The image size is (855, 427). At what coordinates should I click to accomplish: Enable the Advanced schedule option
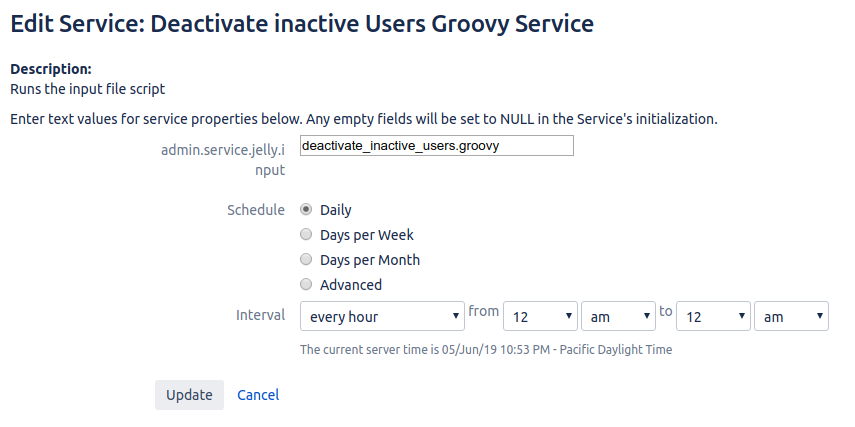(x=307, y=285)
